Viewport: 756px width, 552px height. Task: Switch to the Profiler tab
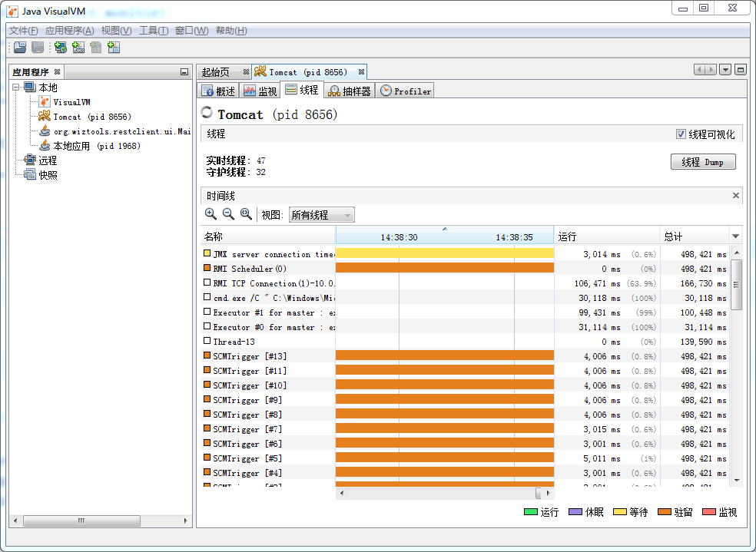pyautogui.click(x=406, y=91)
